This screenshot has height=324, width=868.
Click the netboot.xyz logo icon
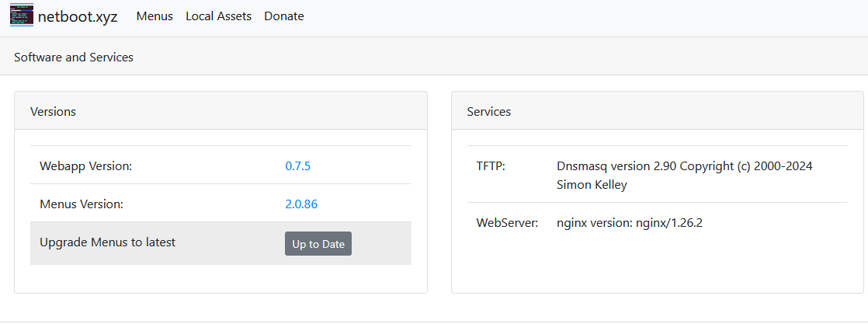[x=22, y=15]
